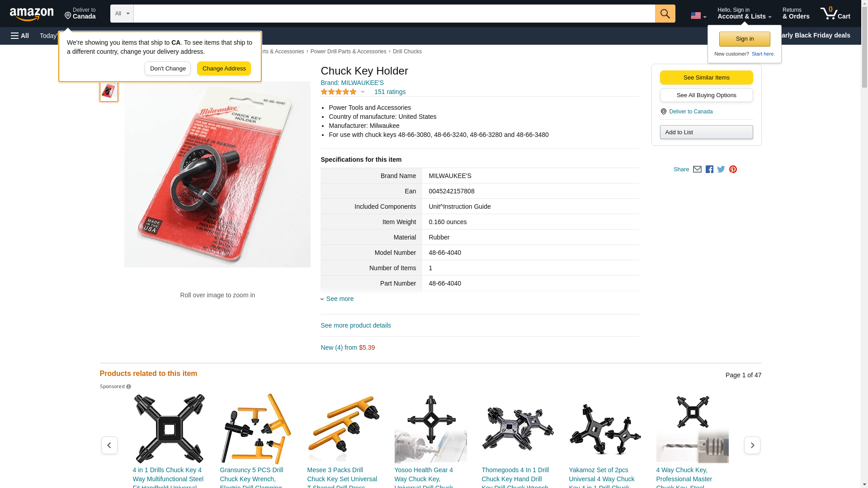
Task: Advance related products carousel to next page
Action: 752,446
